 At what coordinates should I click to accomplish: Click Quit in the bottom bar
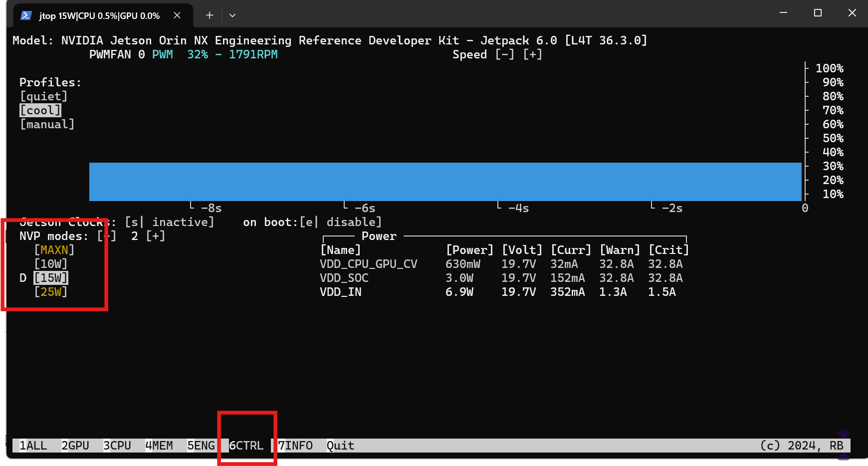(340, 446)
